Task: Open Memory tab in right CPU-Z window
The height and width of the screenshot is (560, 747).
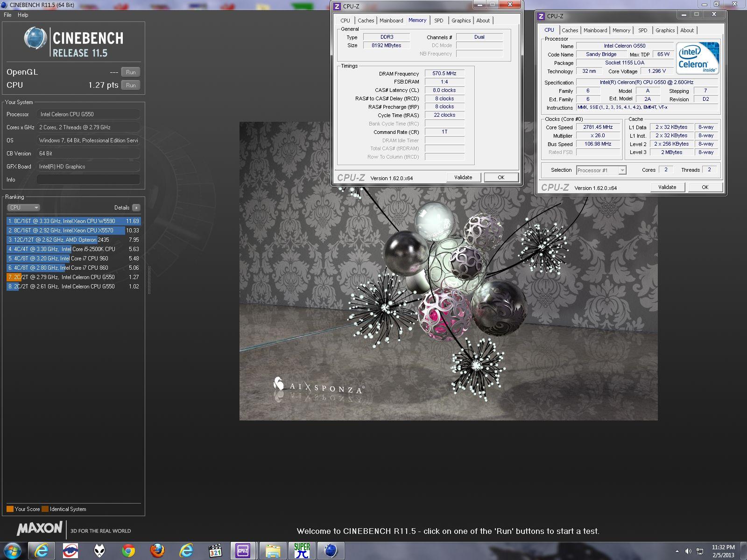Action: point(621,30)
